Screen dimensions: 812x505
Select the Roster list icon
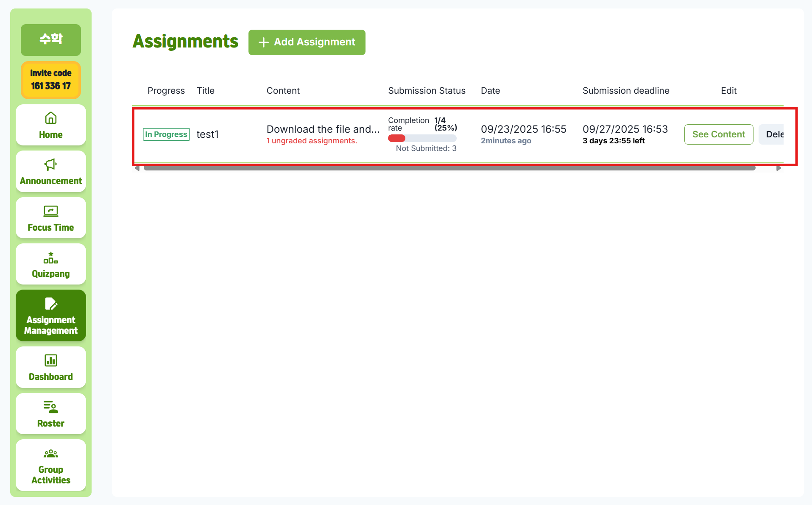pos(51,407)
